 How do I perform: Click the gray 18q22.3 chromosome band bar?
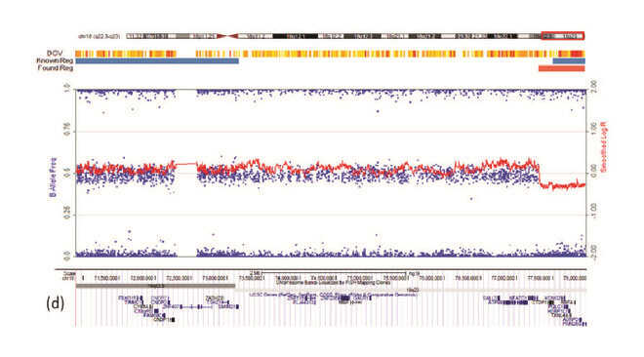coord(155,286)
